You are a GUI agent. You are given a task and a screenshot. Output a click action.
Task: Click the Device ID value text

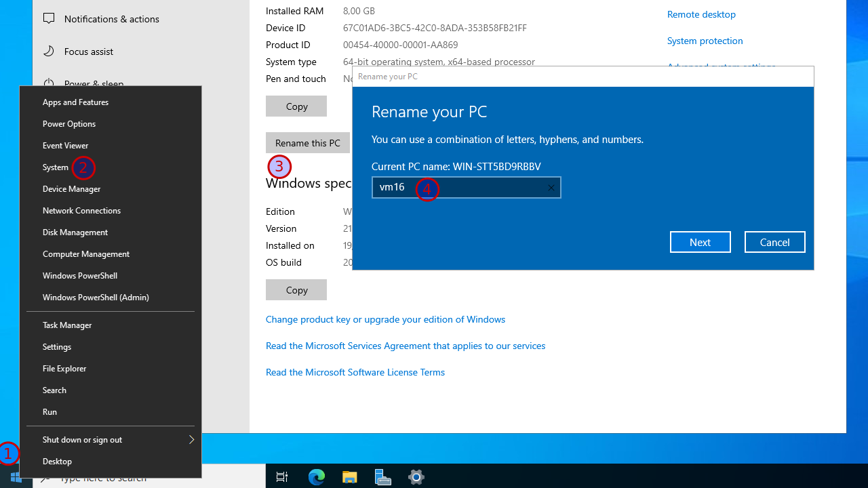(435, 28)
